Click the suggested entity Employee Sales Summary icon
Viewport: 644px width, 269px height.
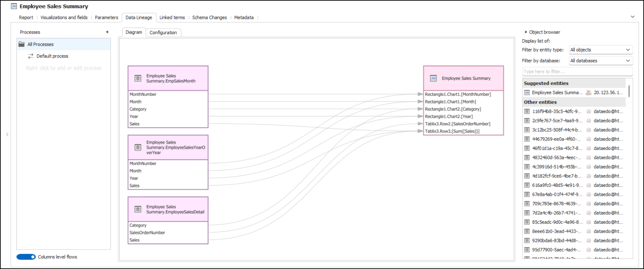(527, 93)
